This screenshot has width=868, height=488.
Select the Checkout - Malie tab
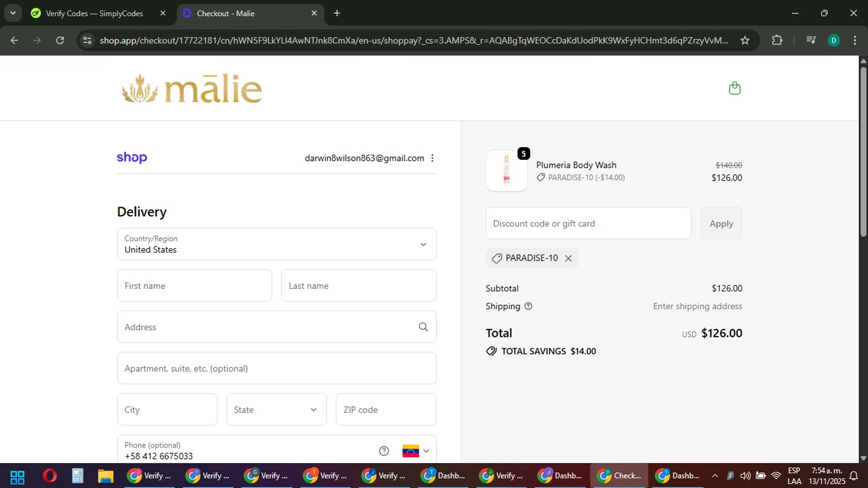tap(250, 13)
